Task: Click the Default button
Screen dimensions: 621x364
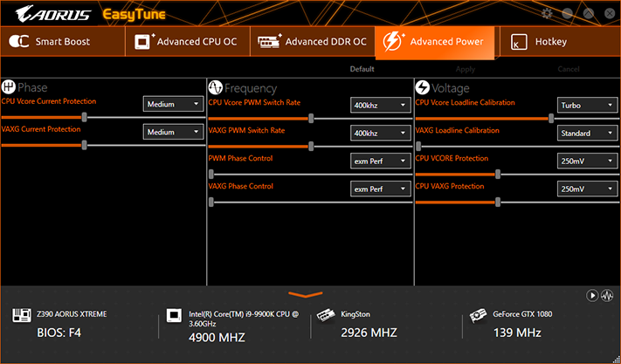Action: pos(362,69)
